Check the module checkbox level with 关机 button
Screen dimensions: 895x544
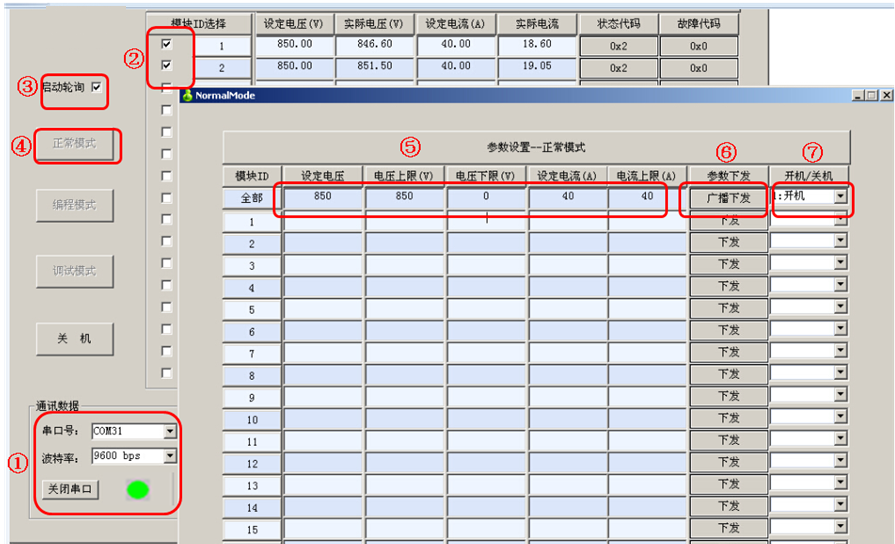click(167, 329)
